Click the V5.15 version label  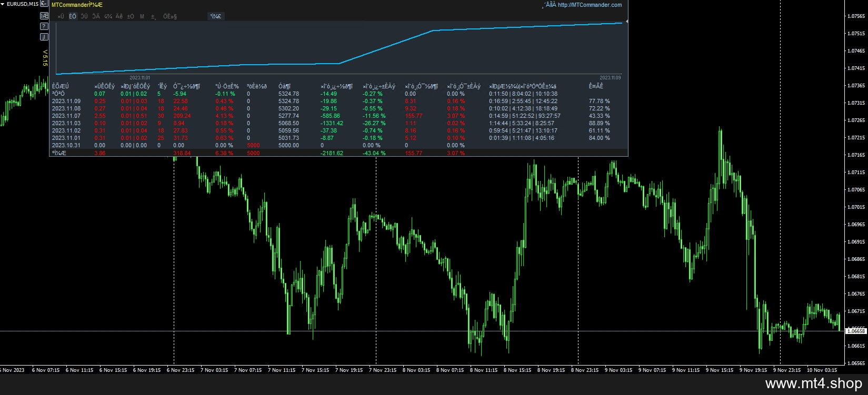[45, 58]
